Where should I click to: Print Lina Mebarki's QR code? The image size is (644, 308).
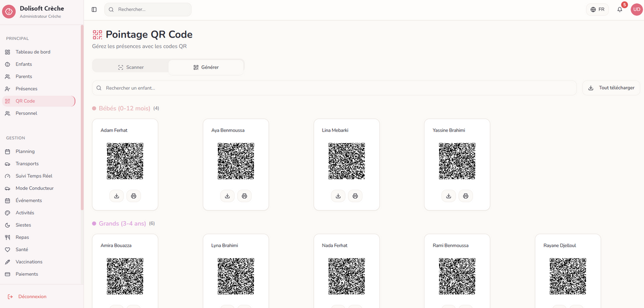point(355,196)
